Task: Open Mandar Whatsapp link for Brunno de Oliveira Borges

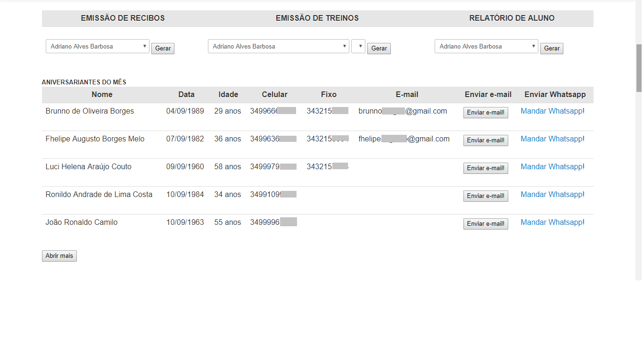Action: click(552, 111)
